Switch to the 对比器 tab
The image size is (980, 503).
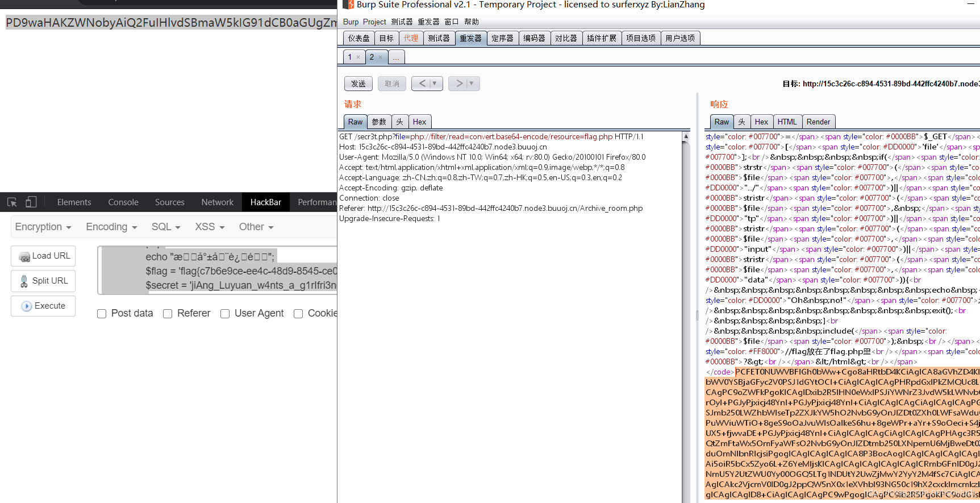point(566,38)
